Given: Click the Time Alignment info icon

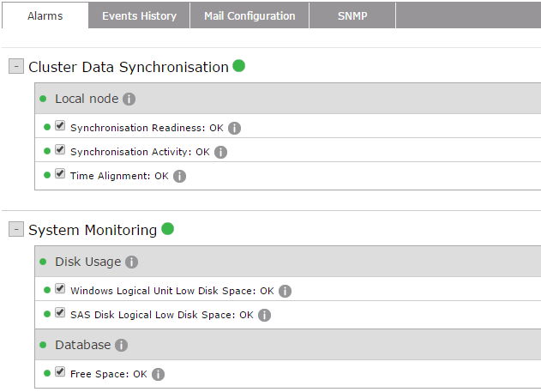Looking at the screenshot, I should pyautogui.click(x=179, y=176).
